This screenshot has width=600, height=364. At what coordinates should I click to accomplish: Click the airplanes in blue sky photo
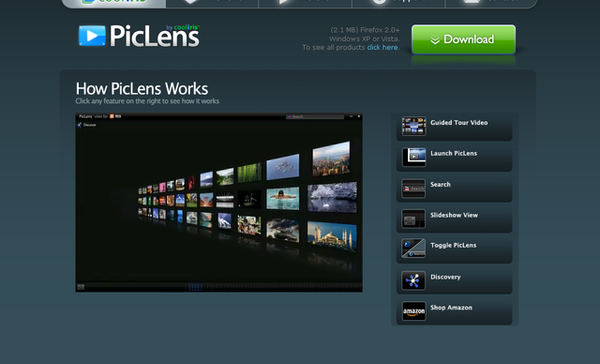[x=283, y=166]
